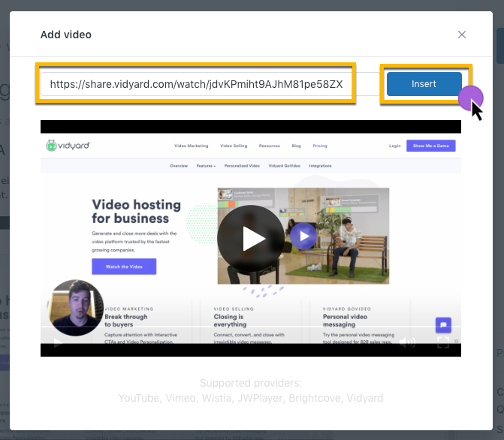Click the Vidyard logo in the preview
This screenshot has width=504, height=440.
pos(68,146)
